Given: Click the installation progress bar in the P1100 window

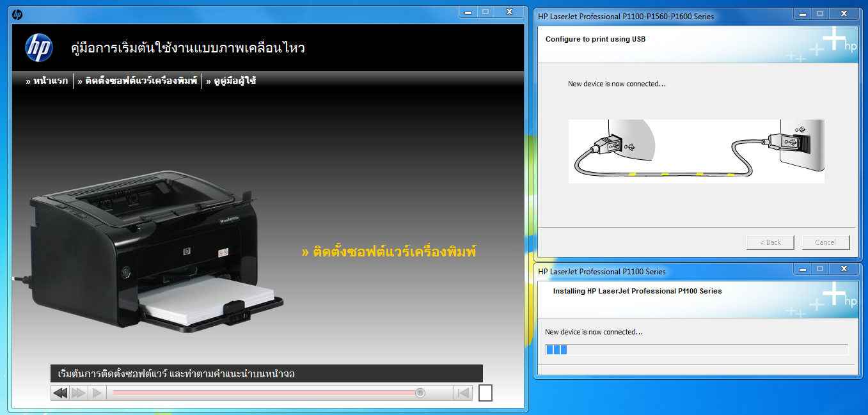Looking at the screenshot, I should point(697,350).
